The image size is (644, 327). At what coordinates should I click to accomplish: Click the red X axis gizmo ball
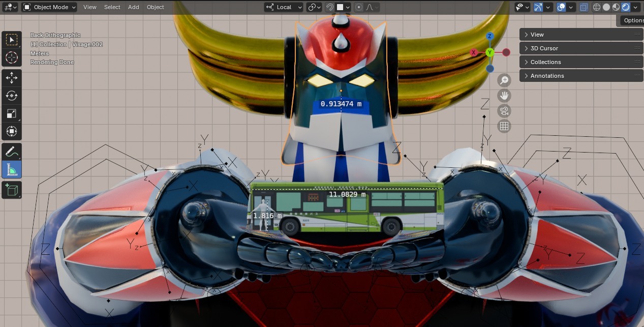474,52
